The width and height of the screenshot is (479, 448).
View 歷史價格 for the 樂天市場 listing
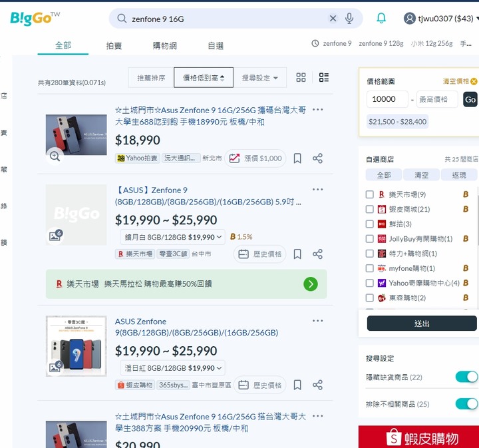tap(260, 254)
